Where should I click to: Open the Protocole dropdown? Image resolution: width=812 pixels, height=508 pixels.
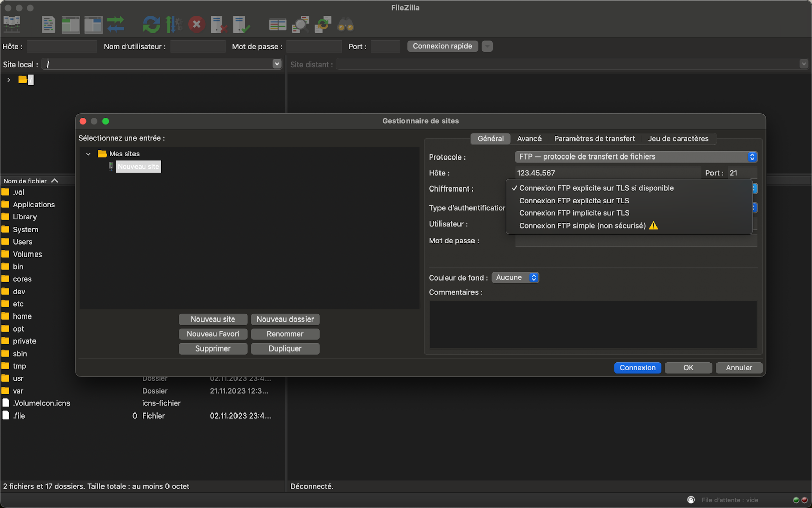pyautogui.click(x=636, y=157)
